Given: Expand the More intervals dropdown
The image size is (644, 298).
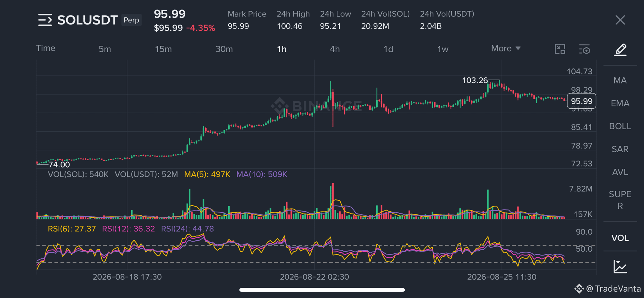Looking at the screenshot, I should click(x=506, y=48).
